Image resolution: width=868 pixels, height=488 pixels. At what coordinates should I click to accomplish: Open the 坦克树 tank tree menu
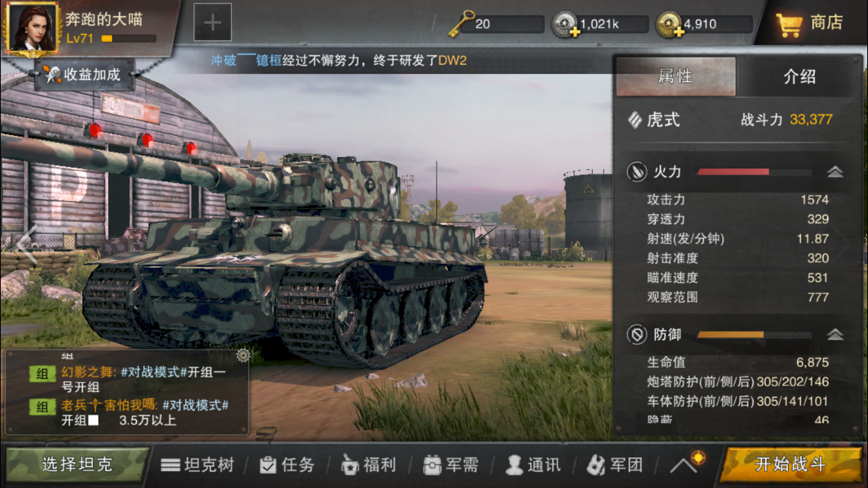coord(197,465)
